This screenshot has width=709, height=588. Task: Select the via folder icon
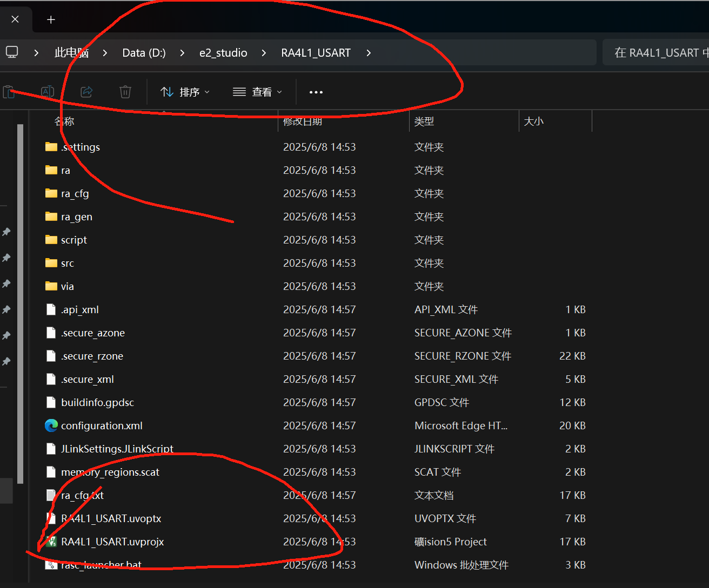pyautogui.click(x=51, y=286)
